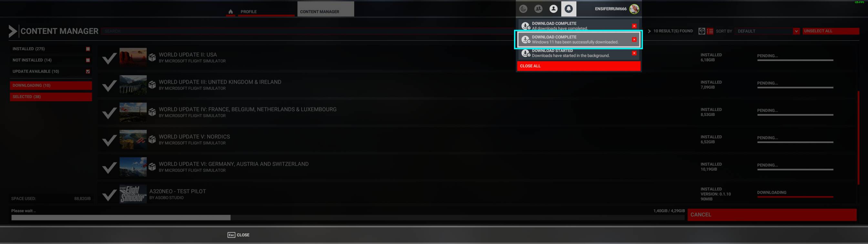The height and width of the screenshot is (244, 868).
Task: Expand the Content Manager header arrow
Action: pyautogui.click(x=13, y=31)
